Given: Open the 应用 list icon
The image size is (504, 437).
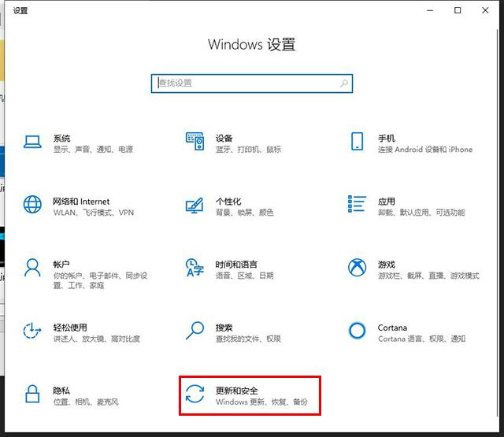Looking at the screenshot, I should point(357,204).
